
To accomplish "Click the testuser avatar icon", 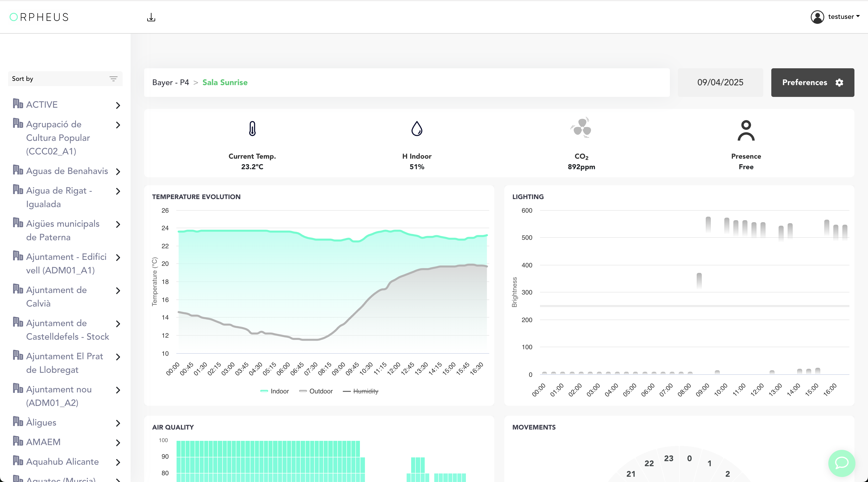I will [x=817, y=17].
